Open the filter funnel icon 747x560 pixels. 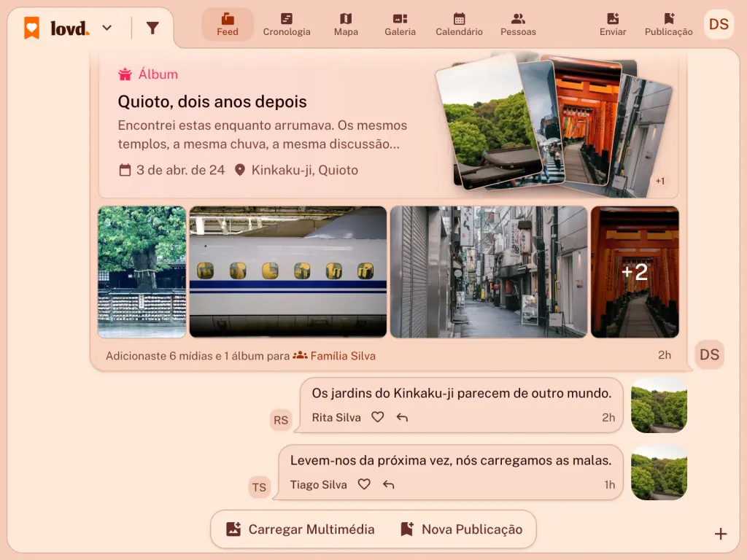click(x=152, y=28)
